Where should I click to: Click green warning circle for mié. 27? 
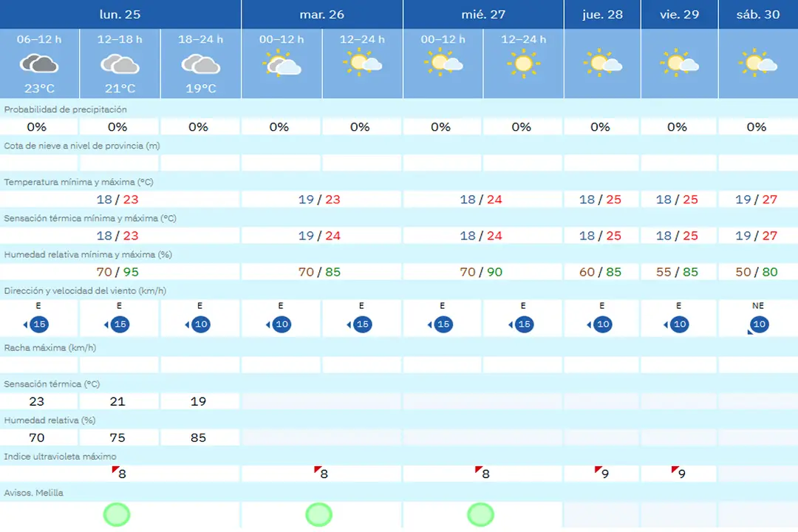480,514
